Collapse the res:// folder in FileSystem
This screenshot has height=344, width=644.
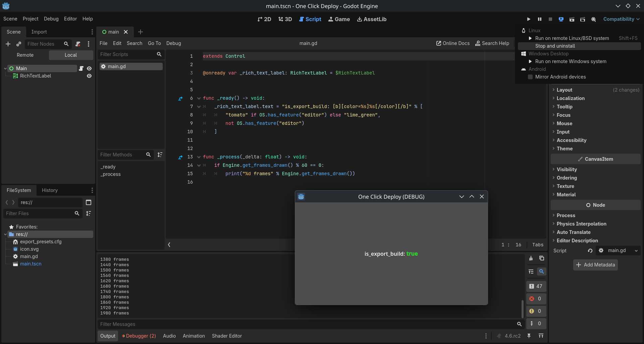tap(5, 234)
